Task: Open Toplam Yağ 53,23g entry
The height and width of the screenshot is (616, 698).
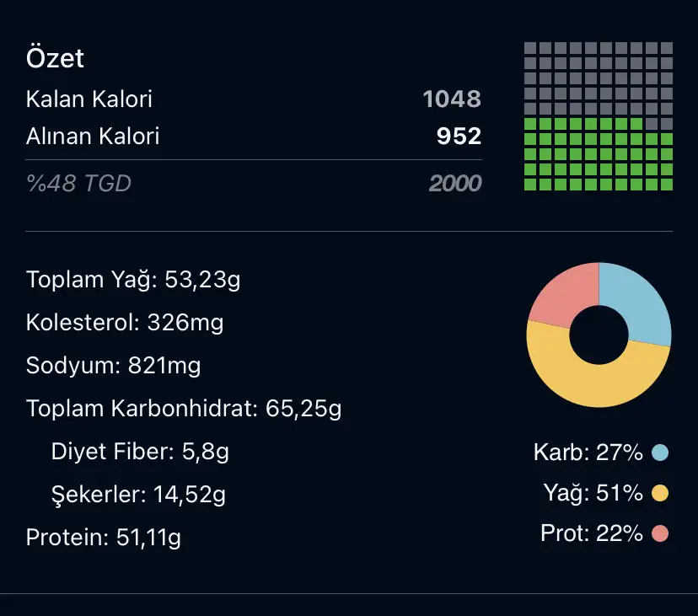Action: [133, 280]
